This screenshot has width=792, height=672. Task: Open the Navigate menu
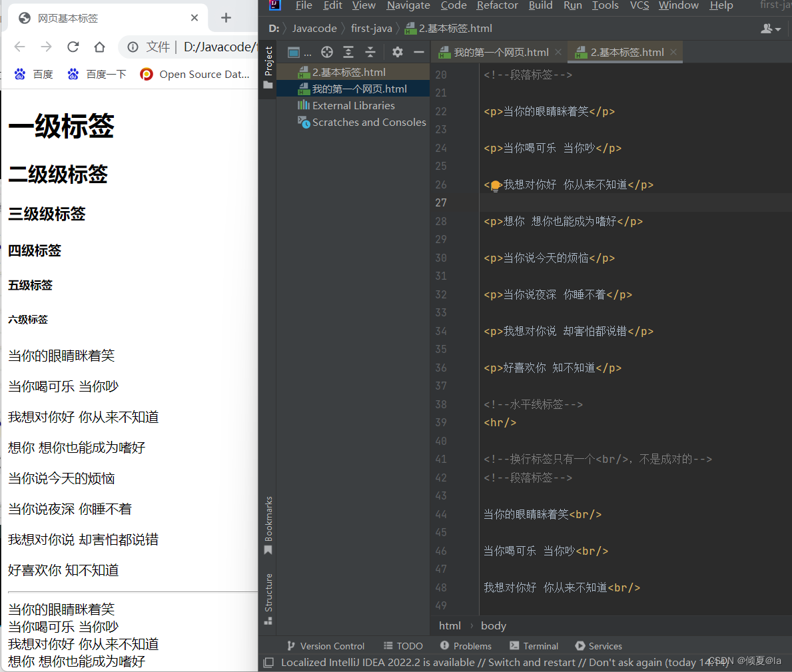[408, 5]
